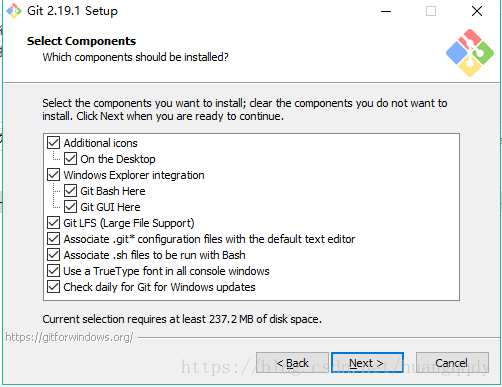The image size is (502, 387).
Task: Open the gitforwindows.org link
Action: tap(69, 337)
